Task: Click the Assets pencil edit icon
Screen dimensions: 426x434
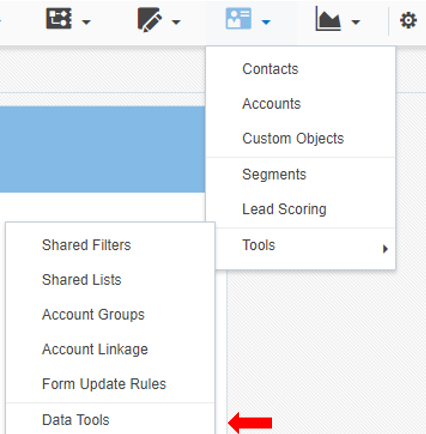Action: pyautogui.click(x=150, y=20)
